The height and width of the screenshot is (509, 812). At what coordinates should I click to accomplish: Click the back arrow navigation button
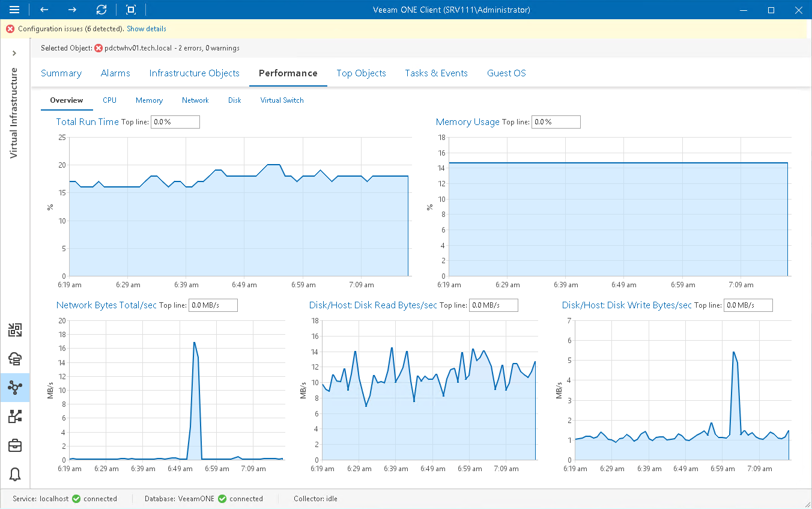[44, 10]
